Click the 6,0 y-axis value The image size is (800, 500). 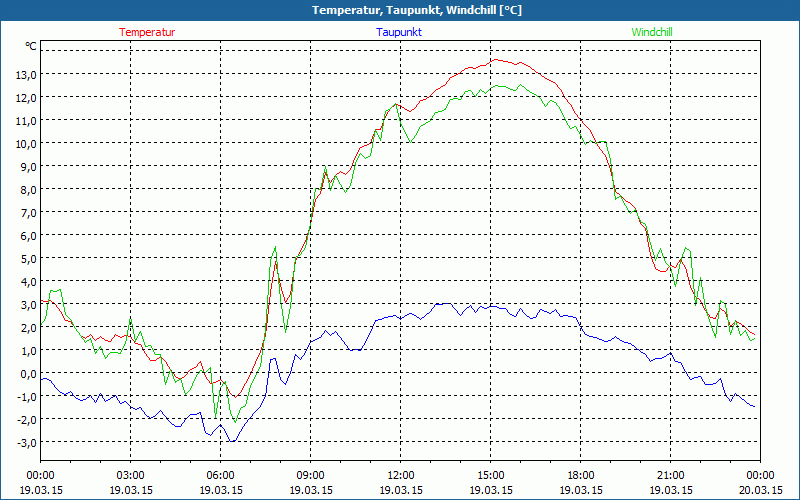point(29,236)
